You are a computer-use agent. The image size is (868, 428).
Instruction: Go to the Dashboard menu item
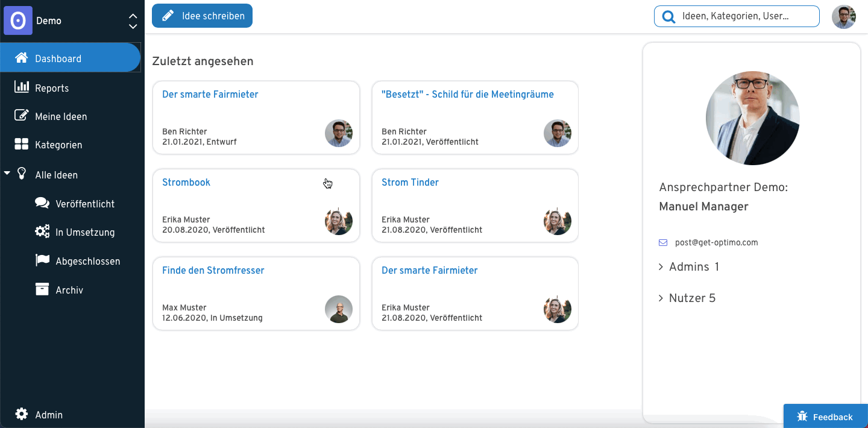(71, 58)
